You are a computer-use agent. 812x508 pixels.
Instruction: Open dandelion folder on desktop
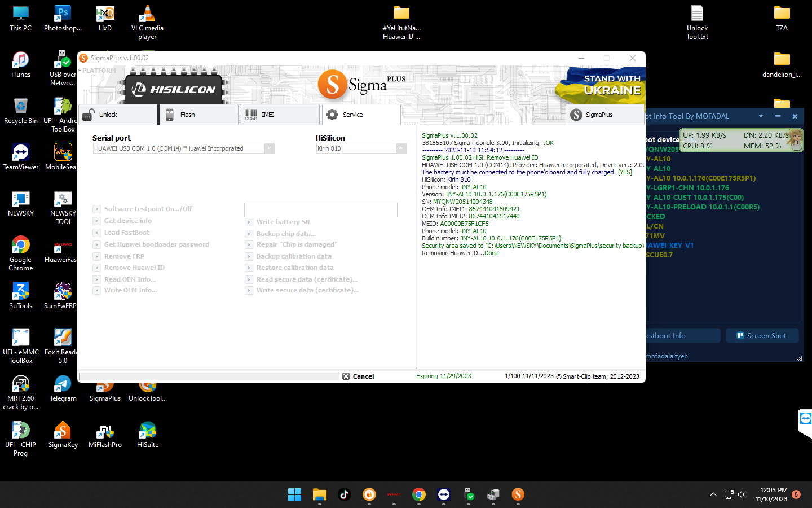point(782,65)
